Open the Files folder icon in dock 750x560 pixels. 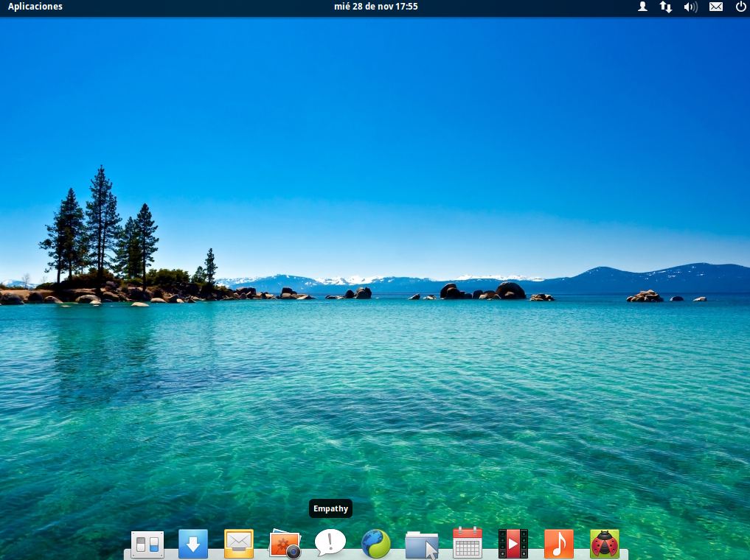tap(422, 545)
